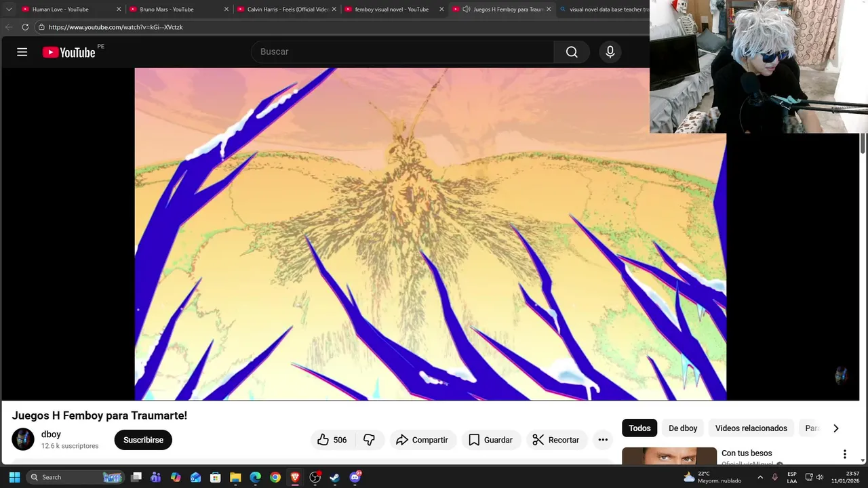Open Windows Start menu
This screenshot has height=488, width=868.
14,477
